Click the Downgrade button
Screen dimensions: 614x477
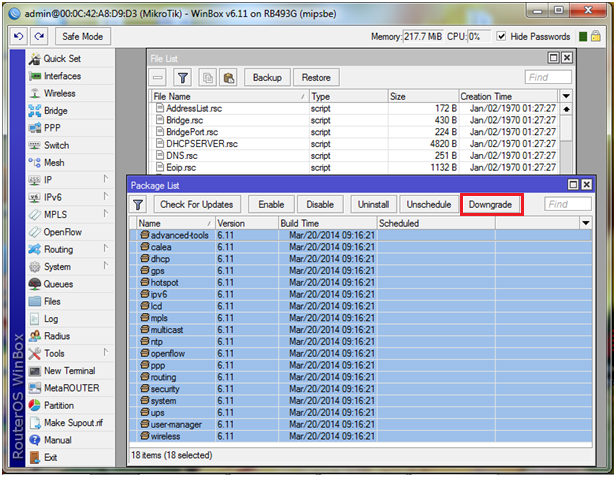pos(491,204)
